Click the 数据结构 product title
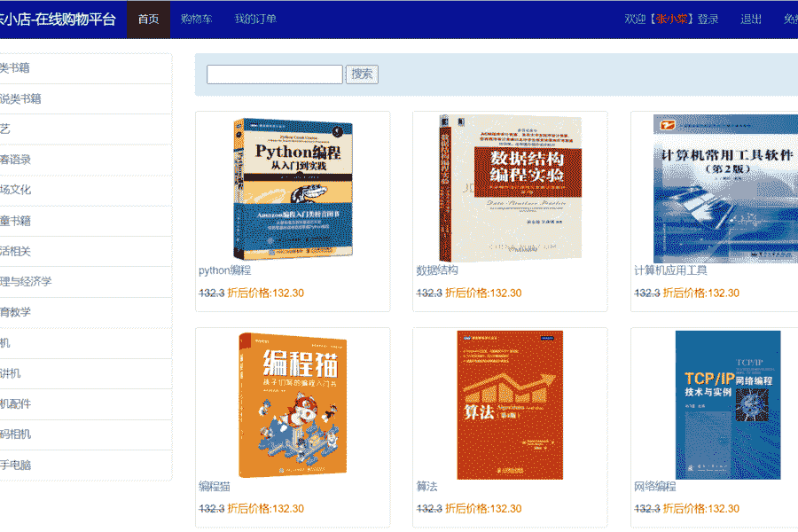The height and width of the screenshot is (532, 798). [437, 270]
